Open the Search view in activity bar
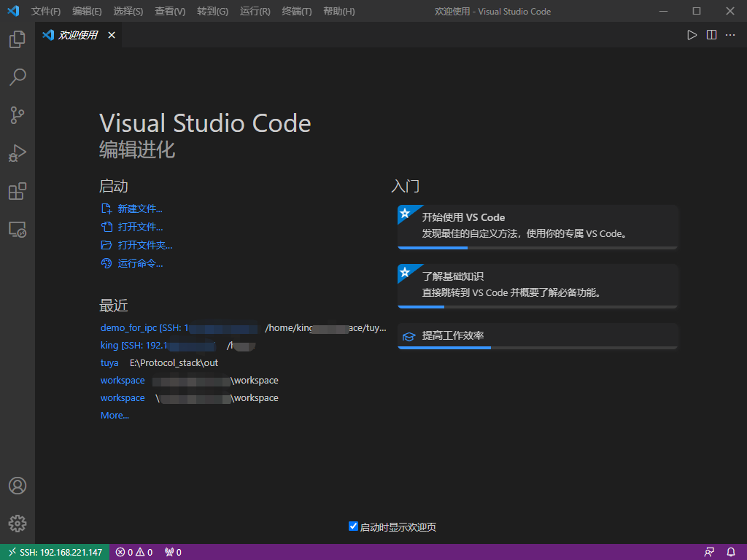 click(18, 77)
